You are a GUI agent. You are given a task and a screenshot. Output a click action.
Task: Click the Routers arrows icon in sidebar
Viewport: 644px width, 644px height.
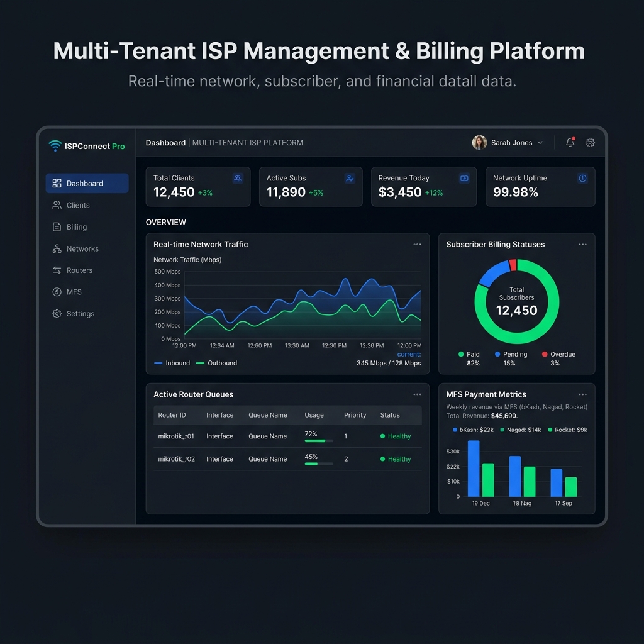[x=57, y=270]
